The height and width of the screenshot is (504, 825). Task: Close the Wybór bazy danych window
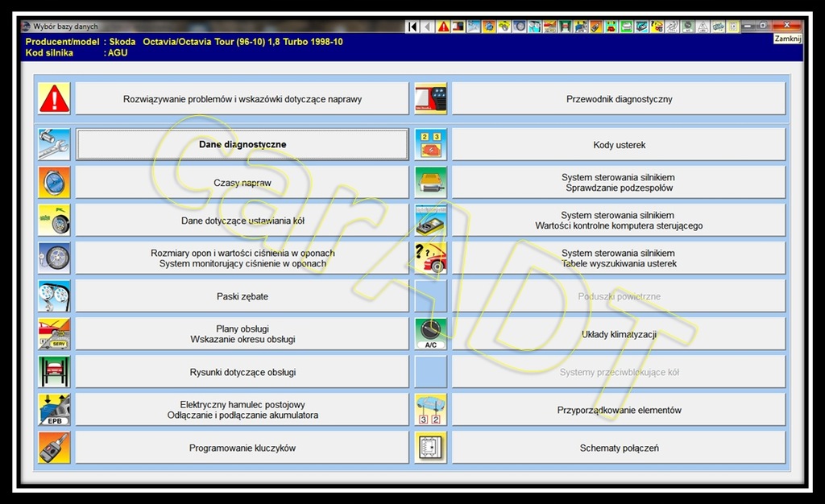[787, 25]
